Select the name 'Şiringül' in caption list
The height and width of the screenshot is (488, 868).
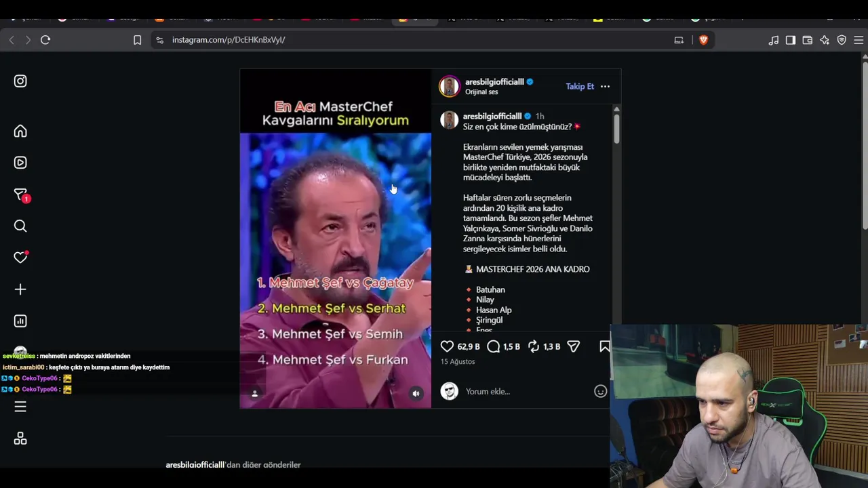pyautogui.click(x=489, y=320)
